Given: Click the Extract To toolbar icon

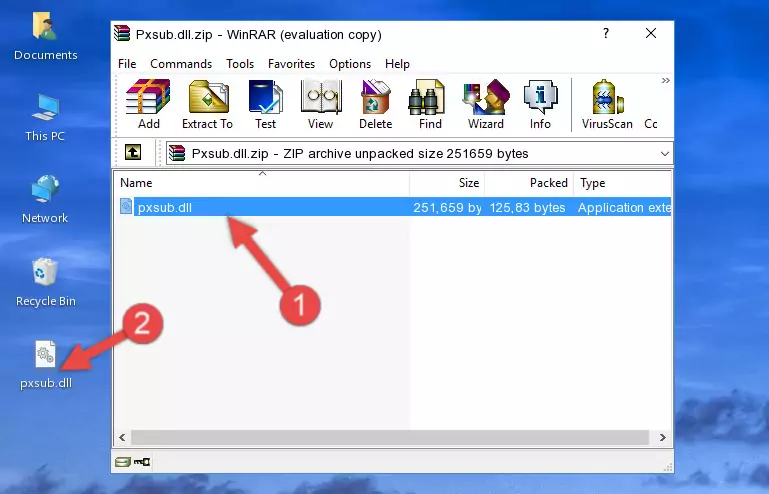Looking at the screenshot, I should 207,104.
